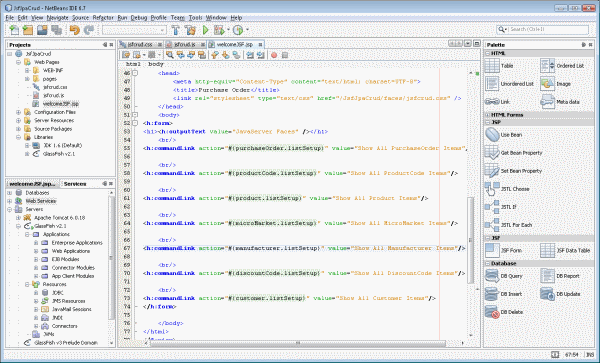Click the red record macro icon in the editor toolbar
This screenshot has height=363, width=600.
point(274,55)
